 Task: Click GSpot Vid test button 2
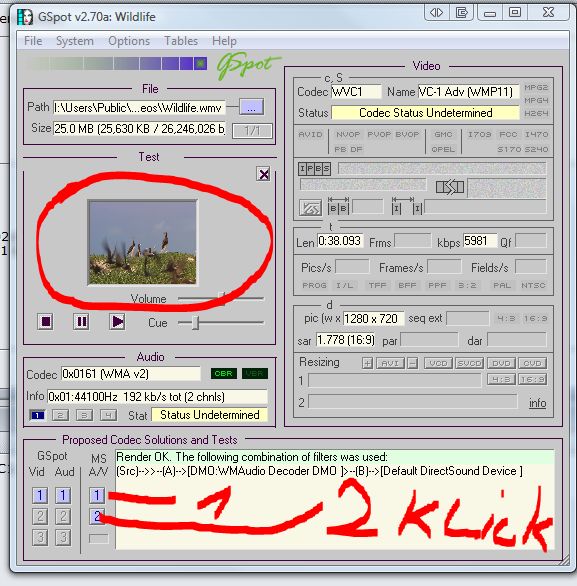coord(40,516)
